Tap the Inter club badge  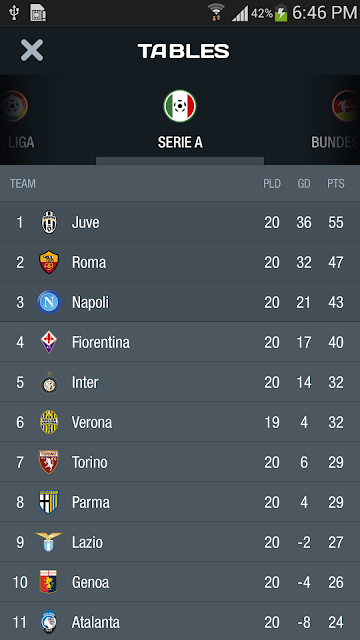tap(49, 382)
